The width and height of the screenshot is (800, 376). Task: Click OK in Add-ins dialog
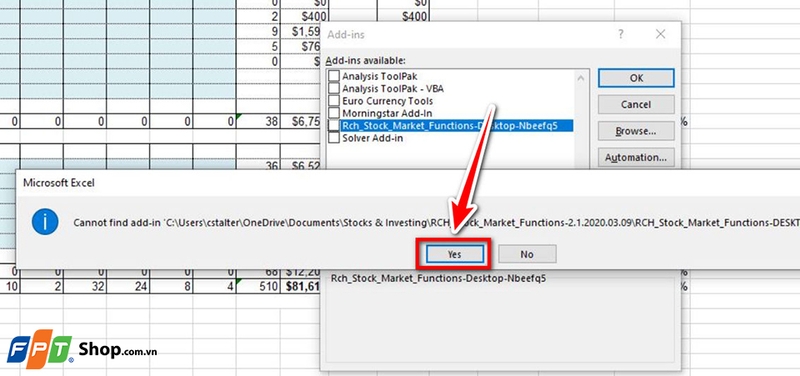coord(636,78)
